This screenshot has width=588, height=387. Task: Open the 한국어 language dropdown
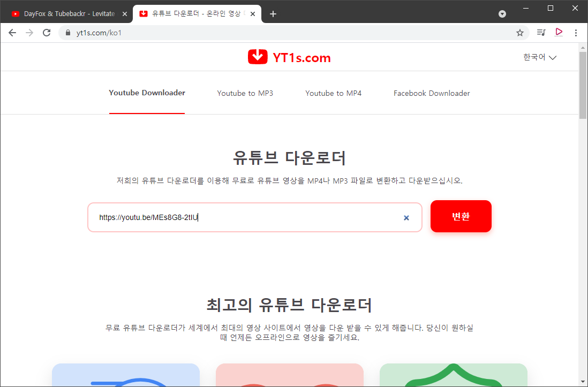coord(540,57)
